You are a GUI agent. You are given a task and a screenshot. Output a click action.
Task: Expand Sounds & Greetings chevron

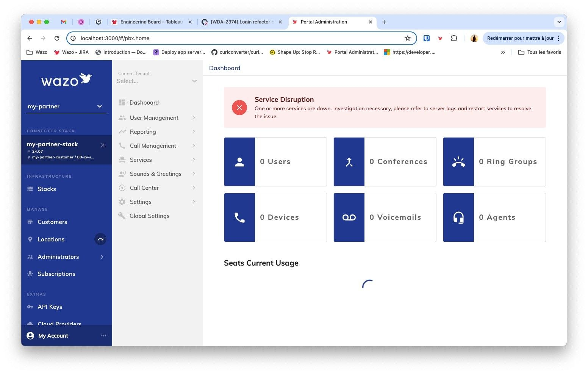[194, 174]
